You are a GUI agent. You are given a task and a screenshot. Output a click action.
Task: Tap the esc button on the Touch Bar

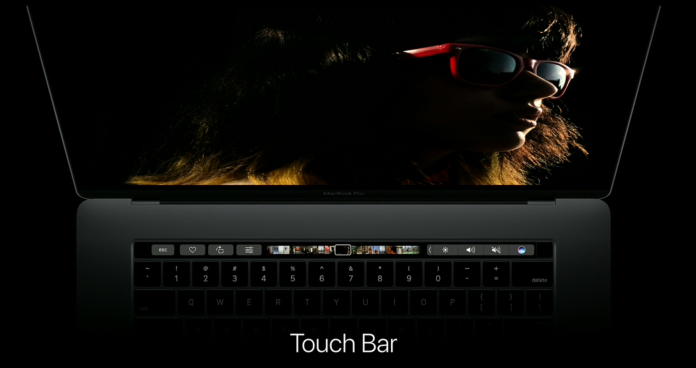point(163,250)
